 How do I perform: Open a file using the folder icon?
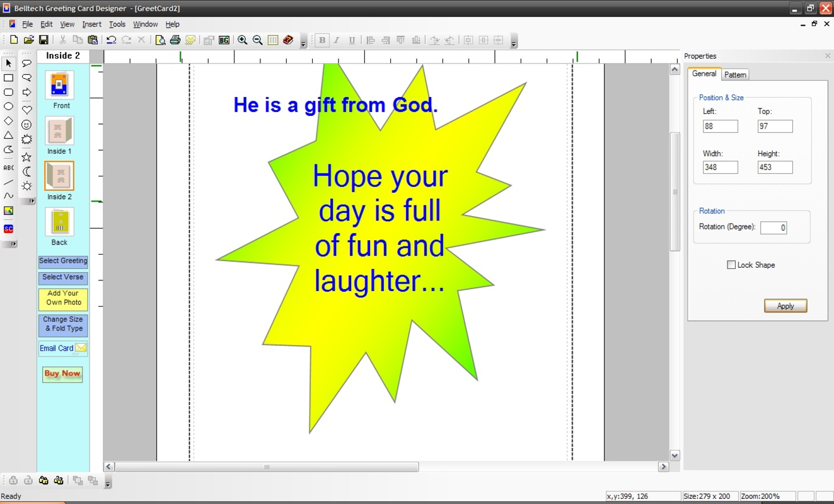[x=28, y=40]
